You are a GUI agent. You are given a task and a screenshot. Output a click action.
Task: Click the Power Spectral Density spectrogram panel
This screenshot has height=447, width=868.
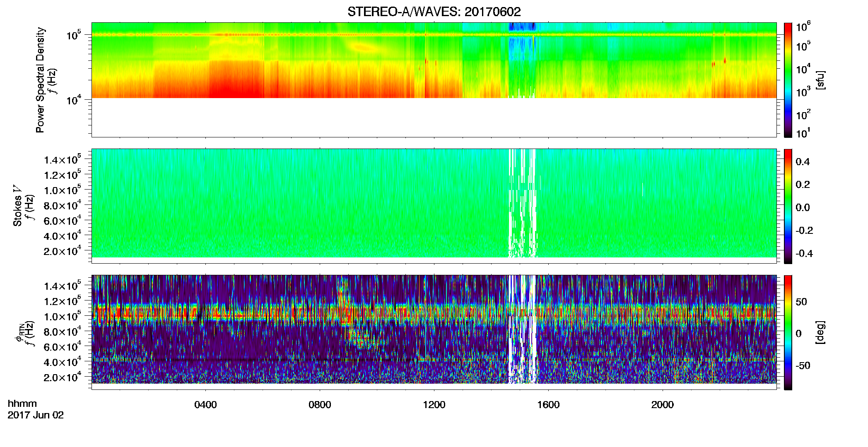434,79
